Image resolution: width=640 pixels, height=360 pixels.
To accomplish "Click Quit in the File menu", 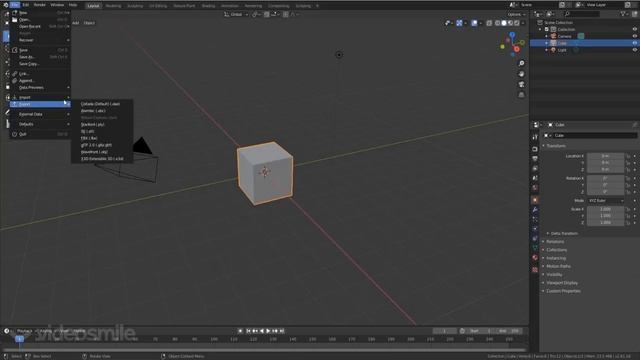I will coord(40,134).
